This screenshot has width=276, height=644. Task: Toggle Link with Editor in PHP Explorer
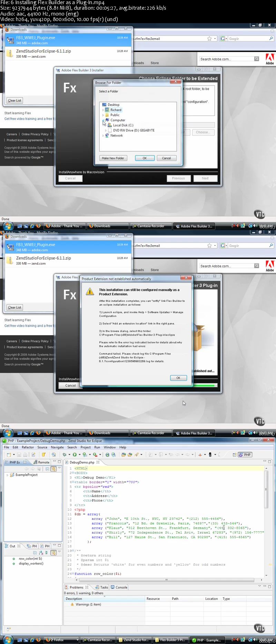pos(53,469)
